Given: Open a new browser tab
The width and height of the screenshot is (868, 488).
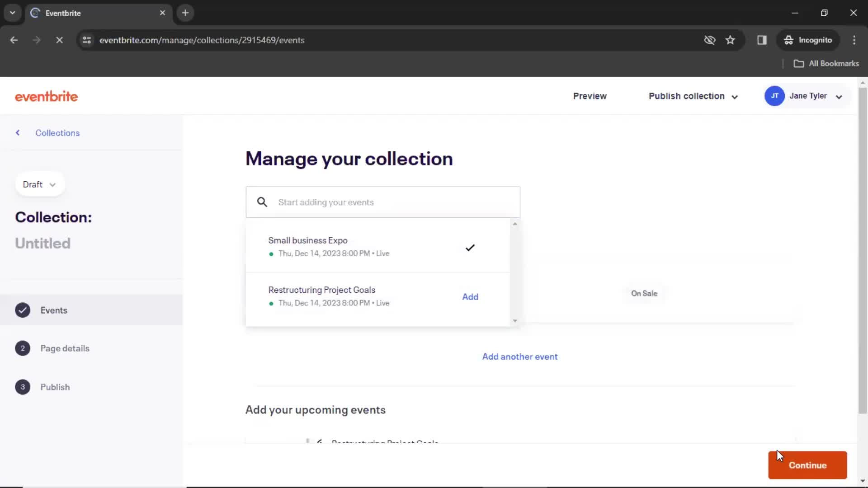Looking at the screenshot, I should point(185,13).
